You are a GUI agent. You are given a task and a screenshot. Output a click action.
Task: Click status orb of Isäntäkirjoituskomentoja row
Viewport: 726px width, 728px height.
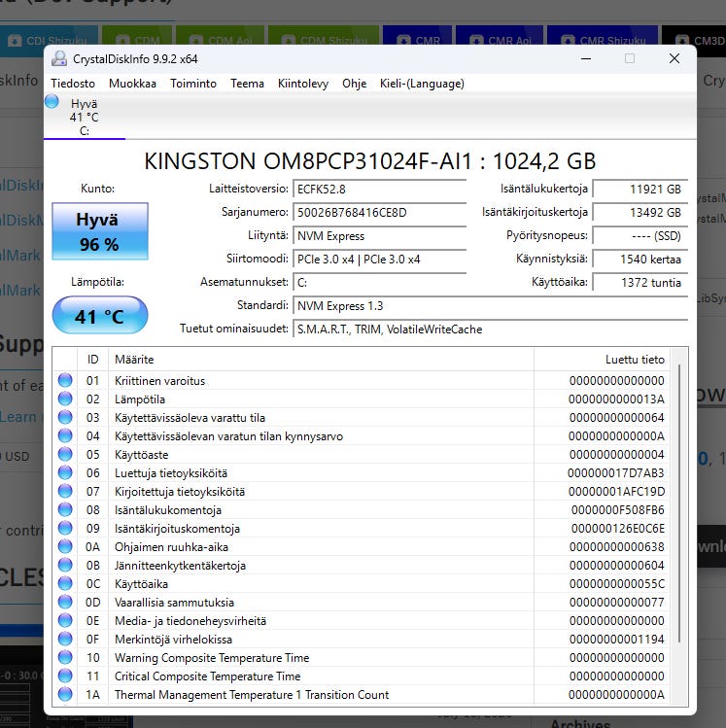[65, 529]
